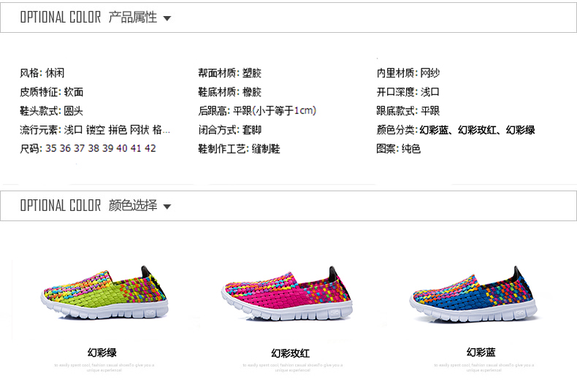The height and width of the screenshot is (392, 577).
Task: Click the 帮面材质 塑胶 attribute
Action: coord(230,73)
